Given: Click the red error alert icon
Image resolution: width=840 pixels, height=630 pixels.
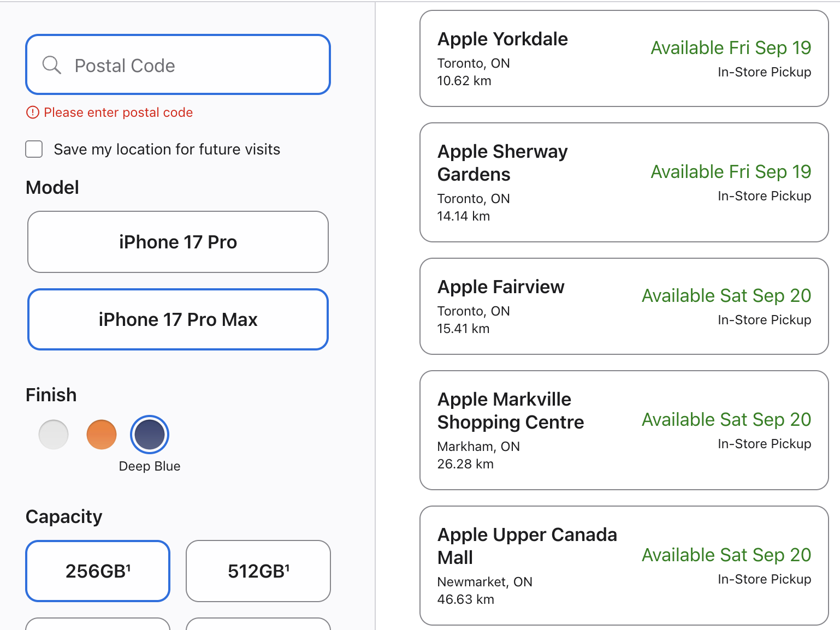Looking at the screenshot, I should (33, 112).
